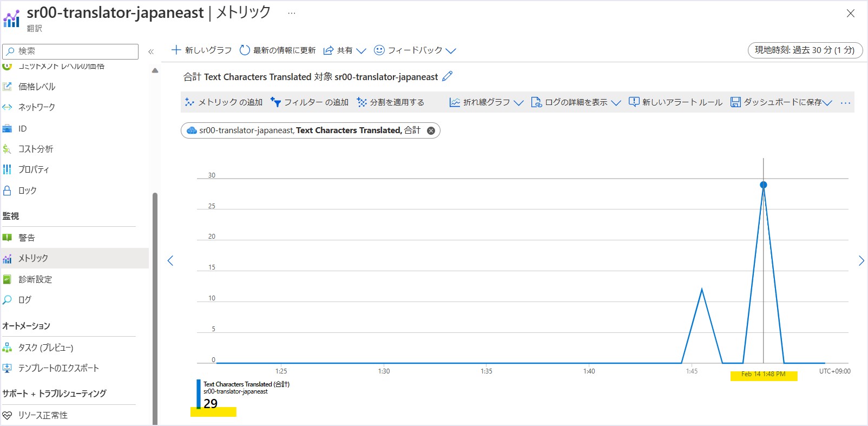Click the 翻訳 subtitle under the title
The width and height of the screenshot is (868, 426).
pos(35,29)
